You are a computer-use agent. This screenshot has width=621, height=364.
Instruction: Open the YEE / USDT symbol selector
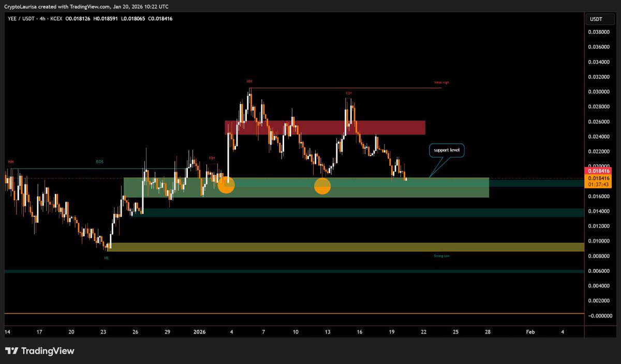pyautogui.click(x=22, y=18)
